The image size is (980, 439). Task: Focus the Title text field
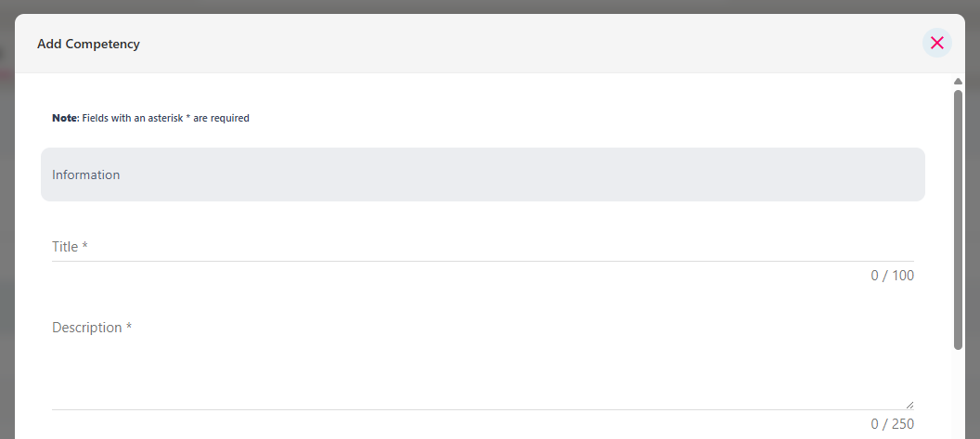483,247
